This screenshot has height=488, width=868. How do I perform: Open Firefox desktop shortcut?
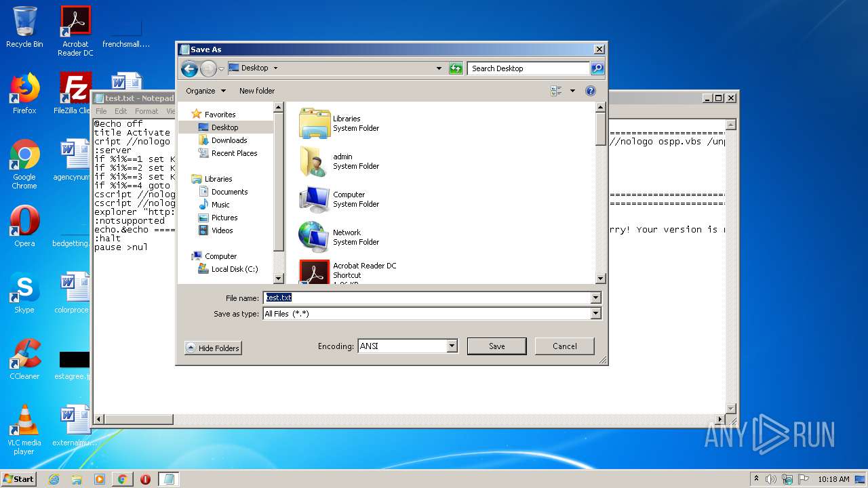click(x=24, y=94)
